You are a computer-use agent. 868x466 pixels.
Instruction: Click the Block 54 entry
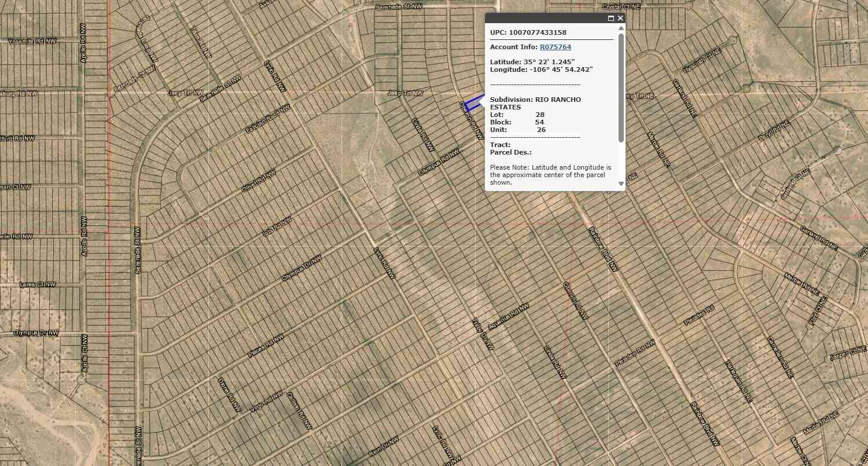tap(517, 122)
